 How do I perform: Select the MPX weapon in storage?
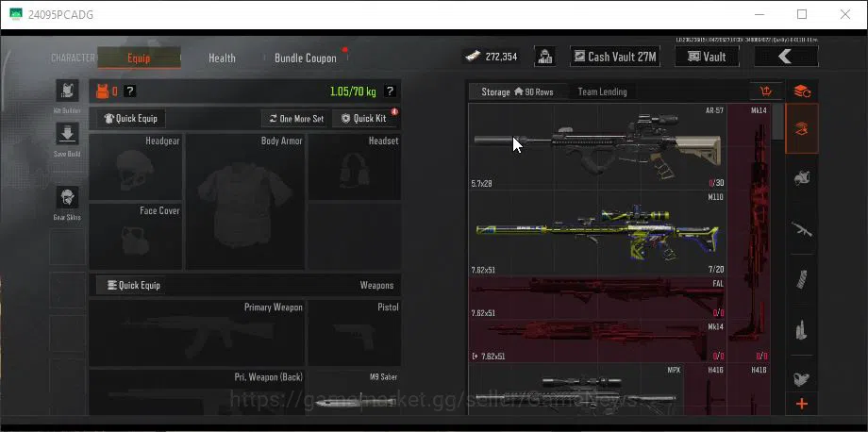click(x=576, y=390)
